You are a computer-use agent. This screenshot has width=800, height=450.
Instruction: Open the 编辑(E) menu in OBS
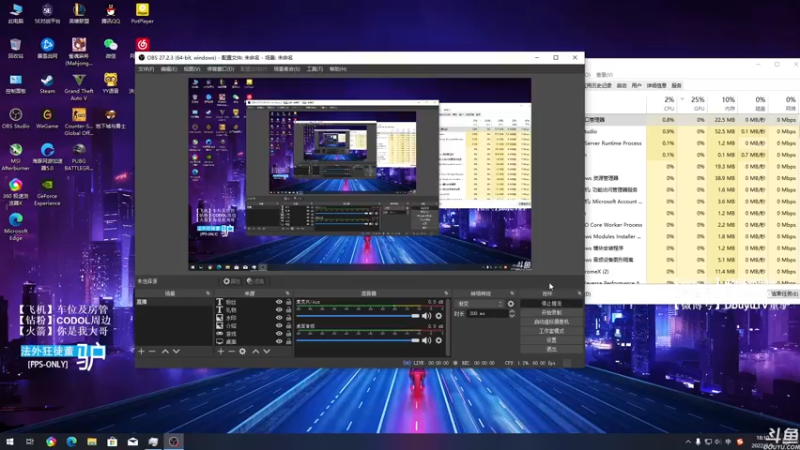[x=168, y=69]
